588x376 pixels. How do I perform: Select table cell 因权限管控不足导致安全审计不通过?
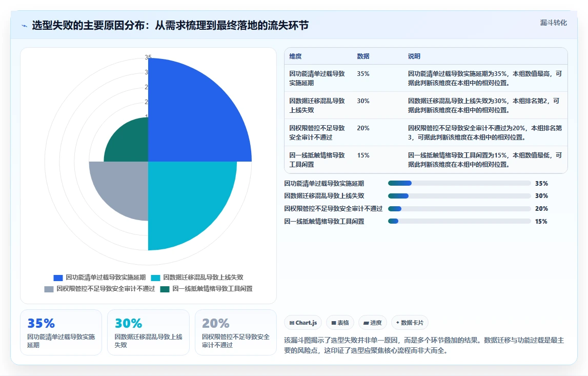tap(317, 132)
